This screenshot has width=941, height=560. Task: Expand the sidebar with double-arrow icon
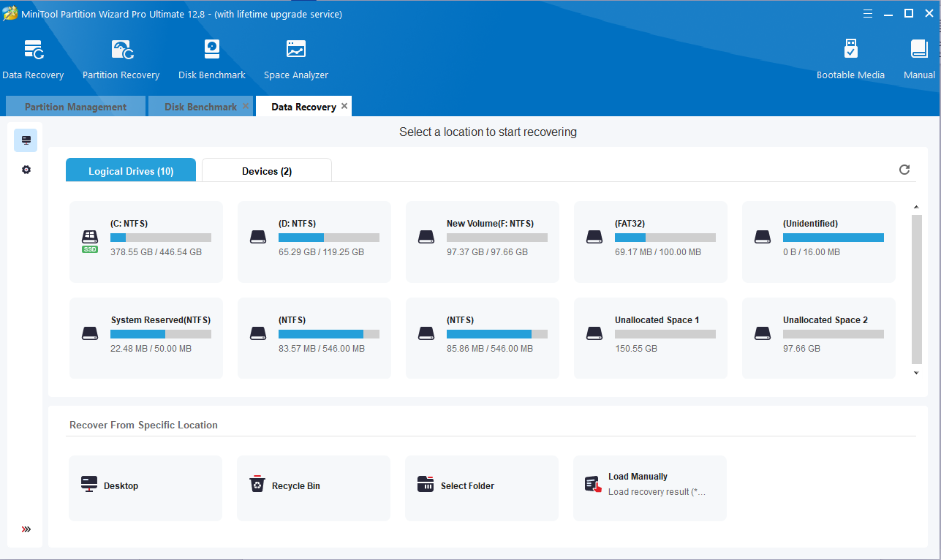click(26, 529)
